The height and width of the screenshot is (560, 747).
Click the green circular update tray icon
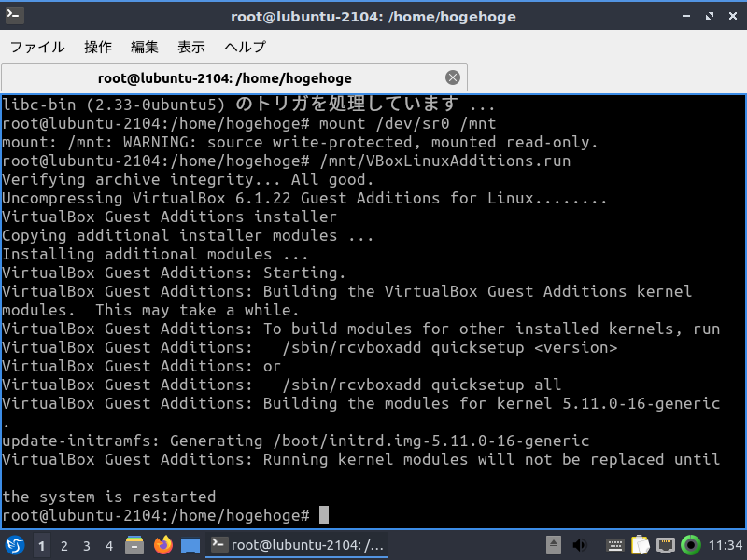point(691,545)
